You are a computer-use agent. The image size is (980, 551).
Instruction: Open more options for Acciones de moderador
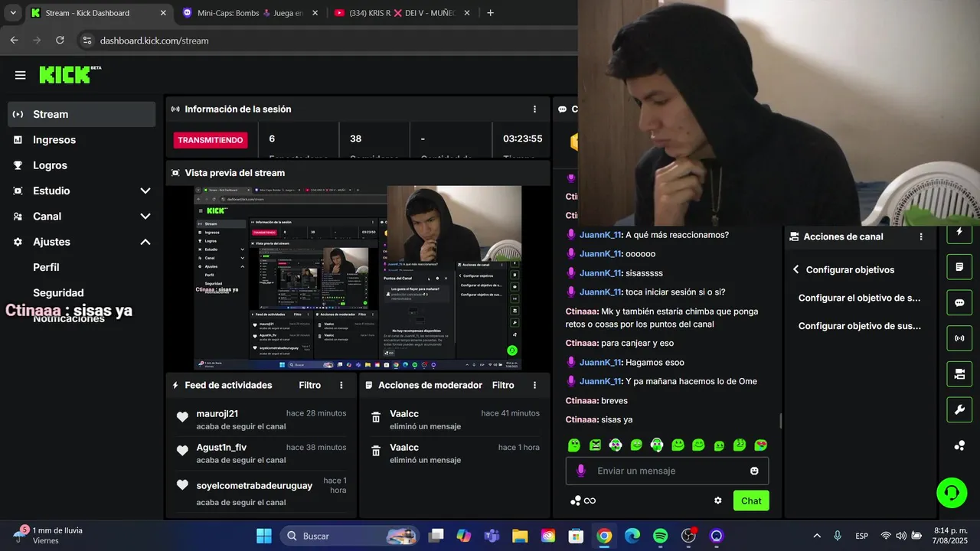(534, 385)
